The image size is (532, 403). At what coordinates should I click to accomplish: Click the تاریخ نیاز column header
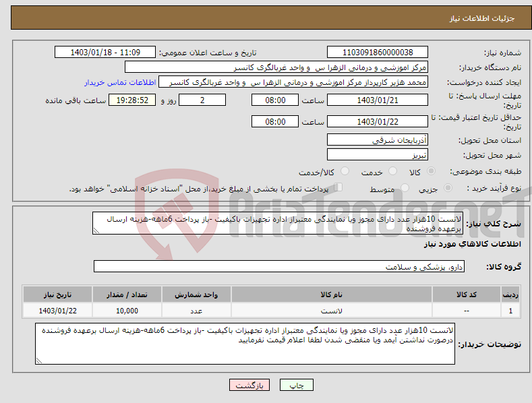tap(58, 294)
